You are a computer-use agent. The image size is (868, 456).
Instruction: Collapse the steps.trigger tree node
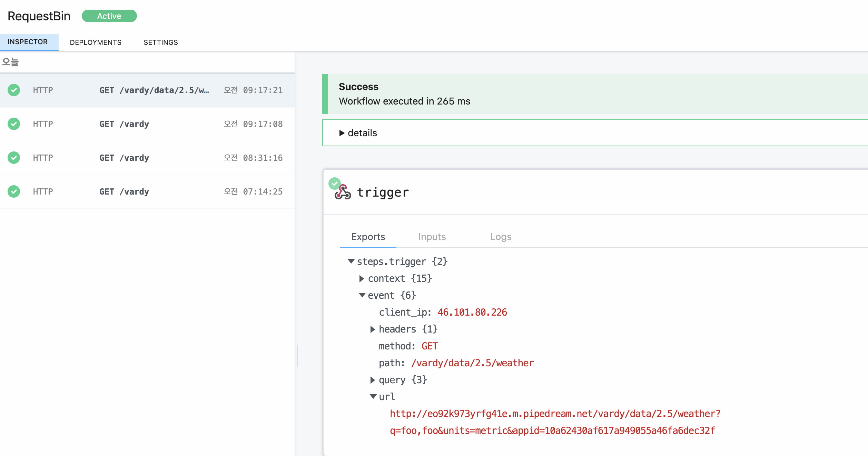tap(351, 261)
